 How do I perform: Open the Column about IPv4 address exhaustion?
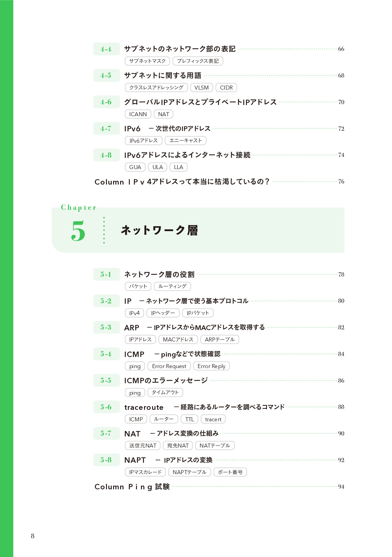click(x=182, y=182)
